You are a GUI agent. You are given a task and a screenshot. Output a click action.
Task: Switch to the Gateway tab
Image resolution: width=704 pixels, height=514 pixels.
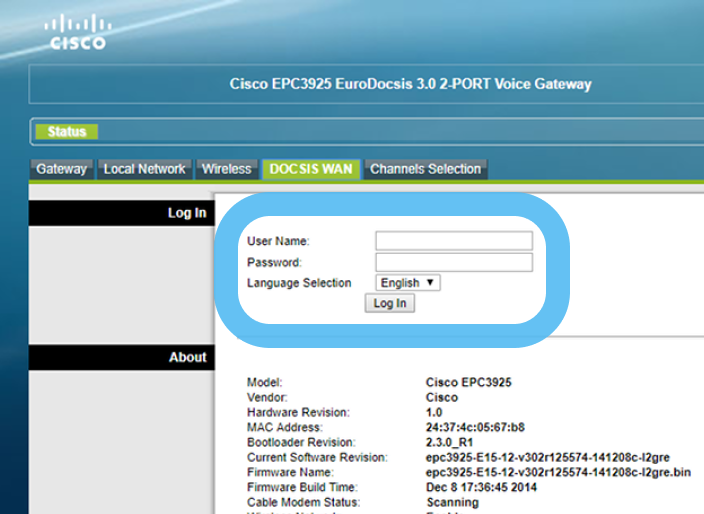[62, 169]
